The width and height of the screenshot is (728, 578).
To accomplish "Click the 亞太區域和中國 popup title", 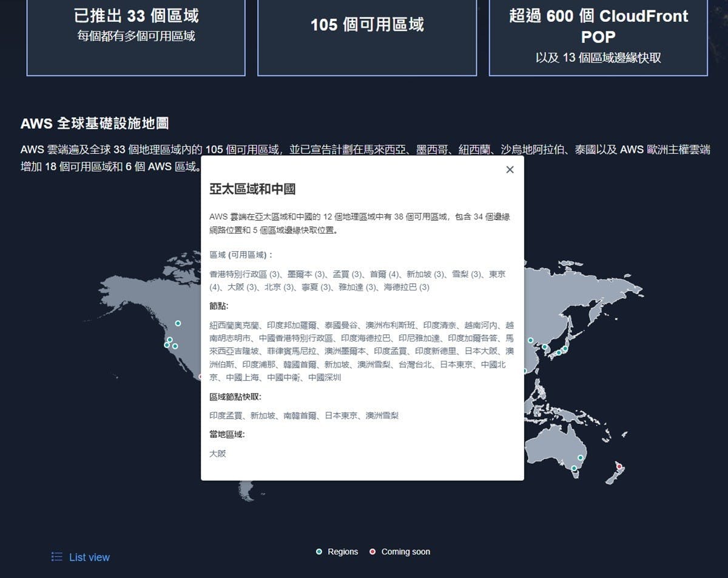I will [252, 189].
